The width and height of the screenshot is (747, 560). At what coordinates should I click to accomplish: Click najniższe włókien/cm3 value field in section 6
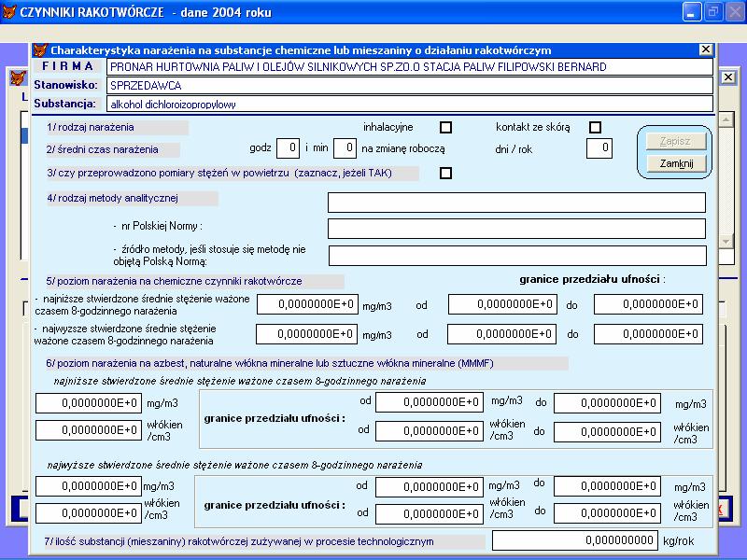click(89, 430)
